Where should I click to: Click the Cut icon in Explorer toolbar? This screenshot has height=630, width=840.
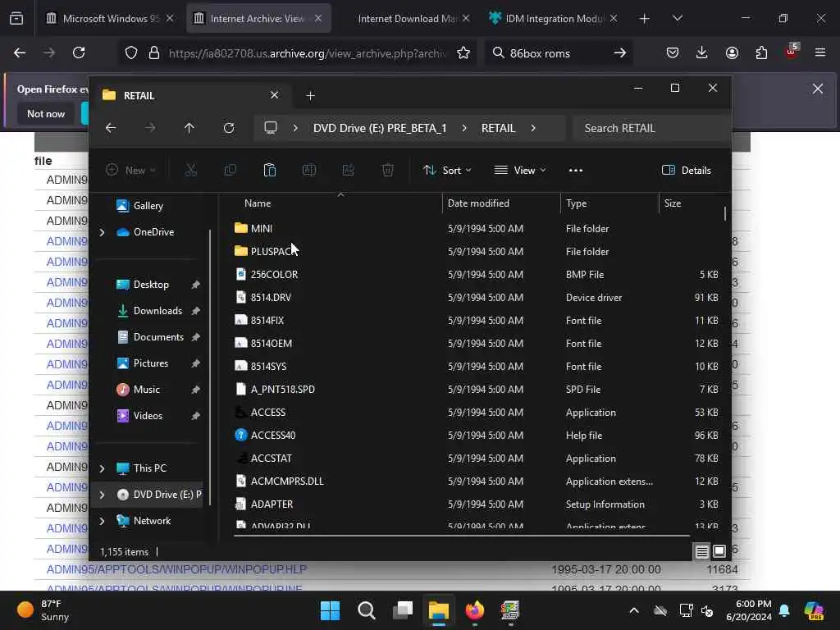pyautogui.click(x=190, y=171)
